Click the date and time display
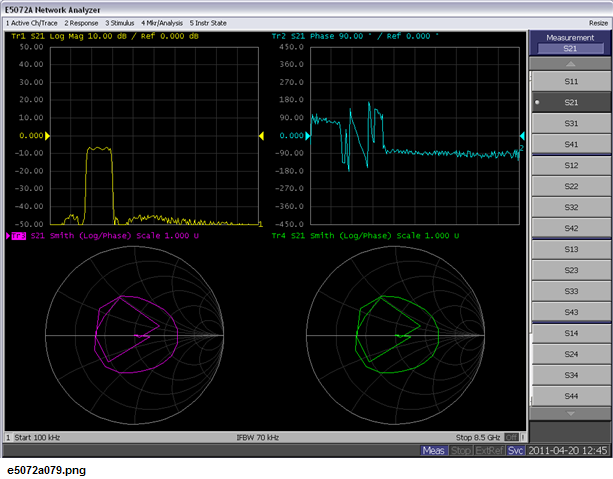 pos(568,450)
